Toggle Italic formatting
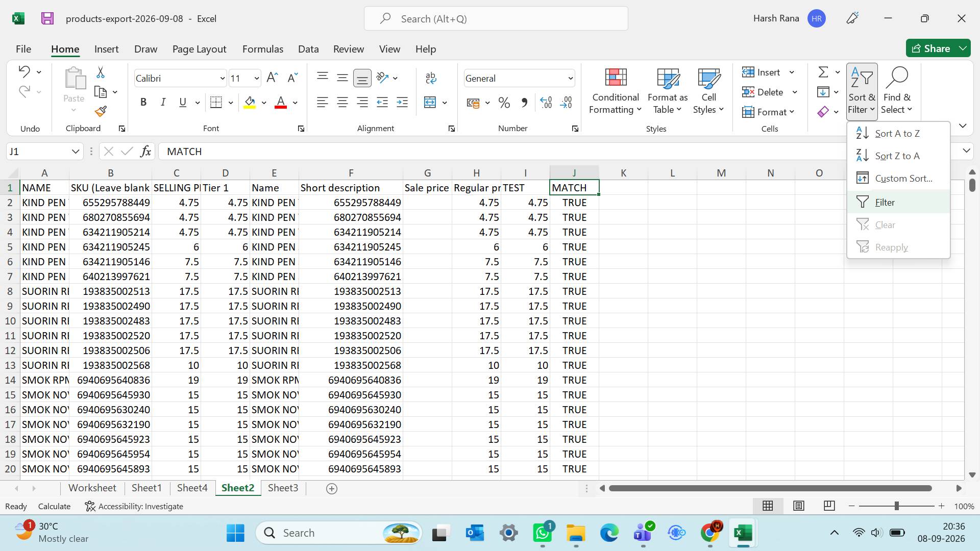 [163, 103]
